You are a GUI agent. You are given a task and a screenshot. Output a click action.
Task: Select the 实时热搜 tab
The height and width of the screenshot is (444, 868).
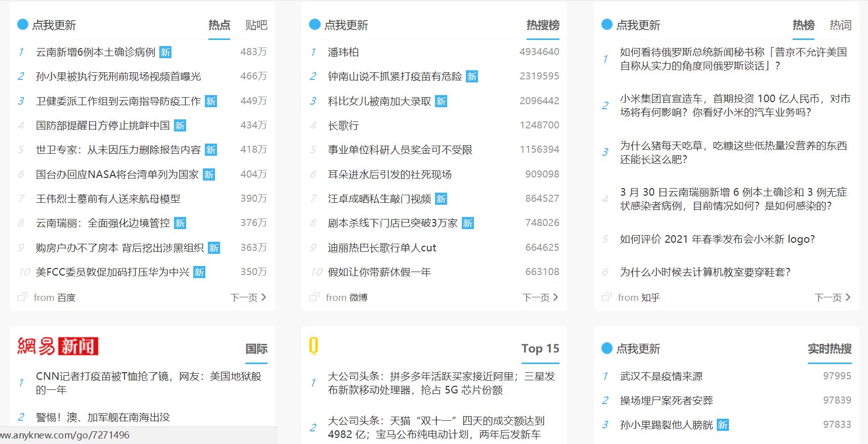click(x=830, y=349)
